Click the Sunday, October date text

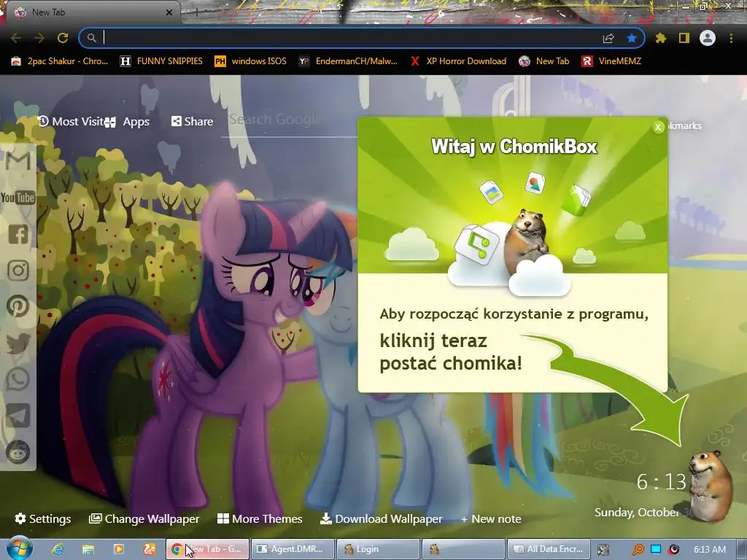click(635, 513)
